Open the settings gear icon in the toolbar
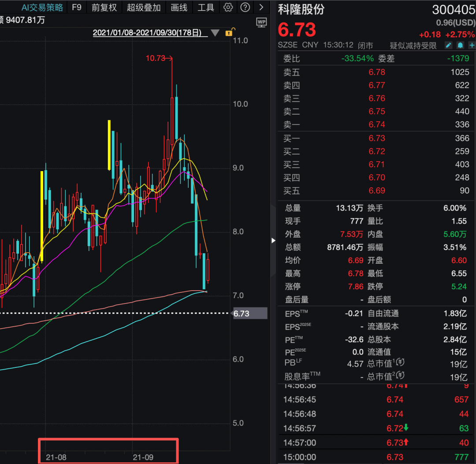 click(228, 7)
